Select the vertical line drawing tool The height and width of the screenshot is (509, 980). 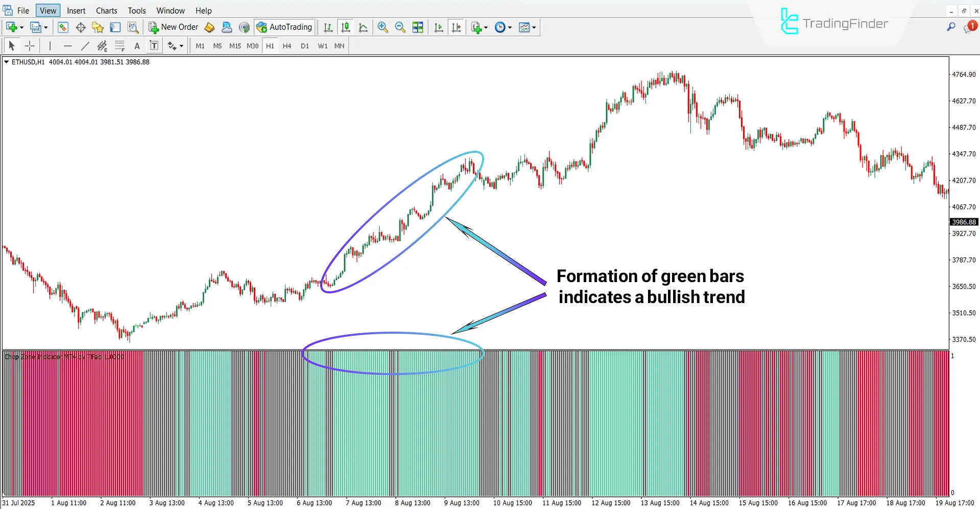tap(50, 45)
